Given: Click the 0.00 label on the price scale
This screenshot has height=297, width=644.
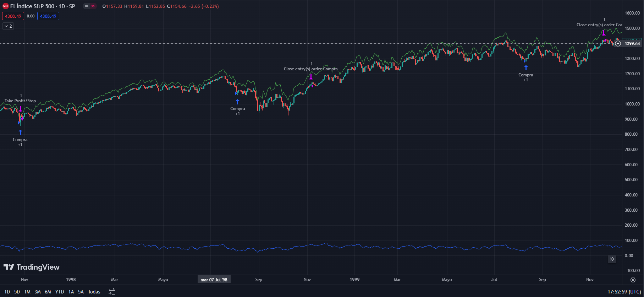Looking at the screenshot, I should coord(629,256).
